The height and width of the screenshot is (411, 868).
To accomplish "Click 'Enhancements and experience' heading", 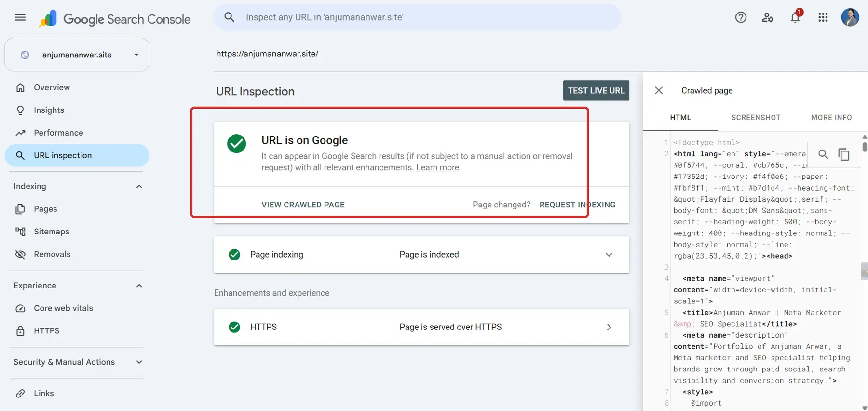I will 271,293.
